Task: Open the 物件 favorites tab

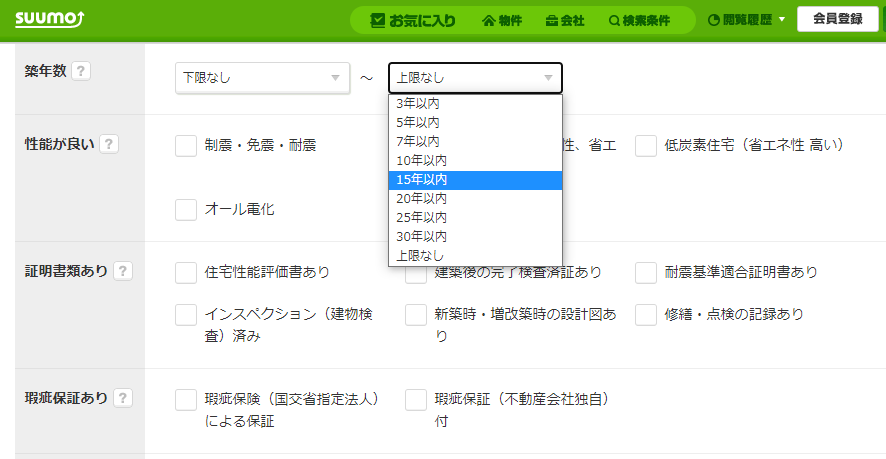Action: pos(502,21)
